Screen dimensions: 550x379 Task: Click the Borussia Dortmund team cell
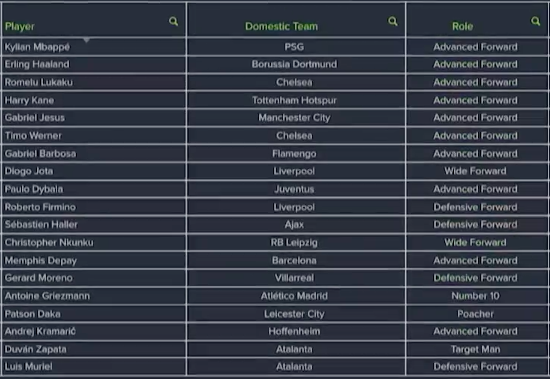click(296, 64)
